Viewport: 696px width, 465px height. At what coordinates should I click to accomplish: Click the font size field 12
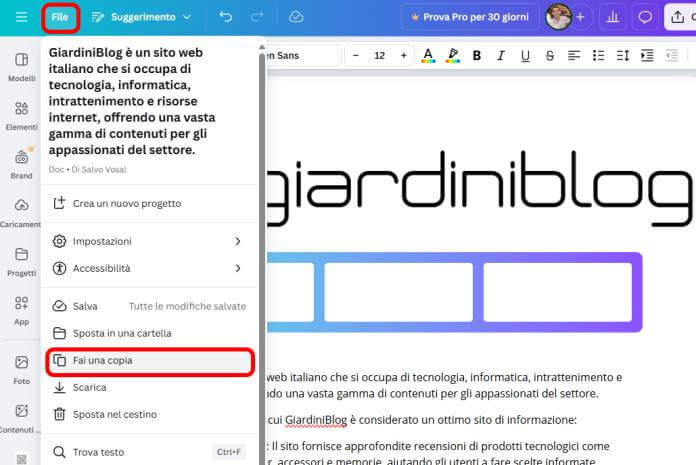380,55
